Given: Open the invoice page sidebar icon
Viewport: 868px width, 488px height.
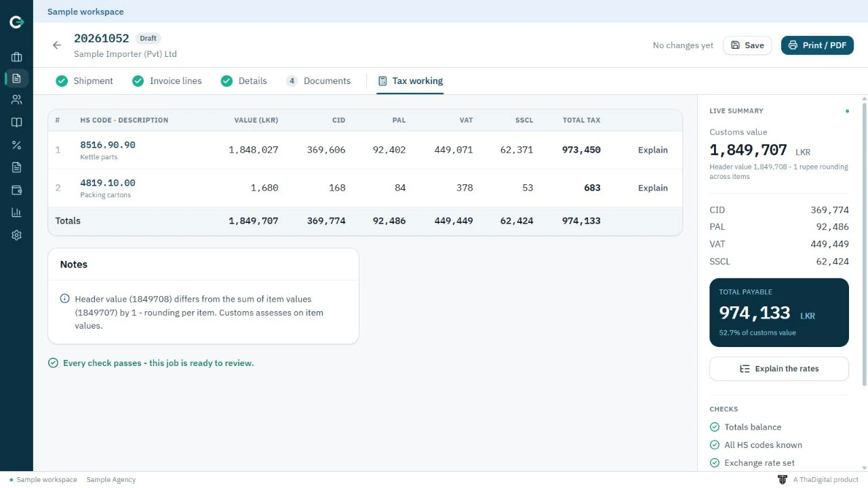Looking at the screenshot, I should tap(16, 167).
